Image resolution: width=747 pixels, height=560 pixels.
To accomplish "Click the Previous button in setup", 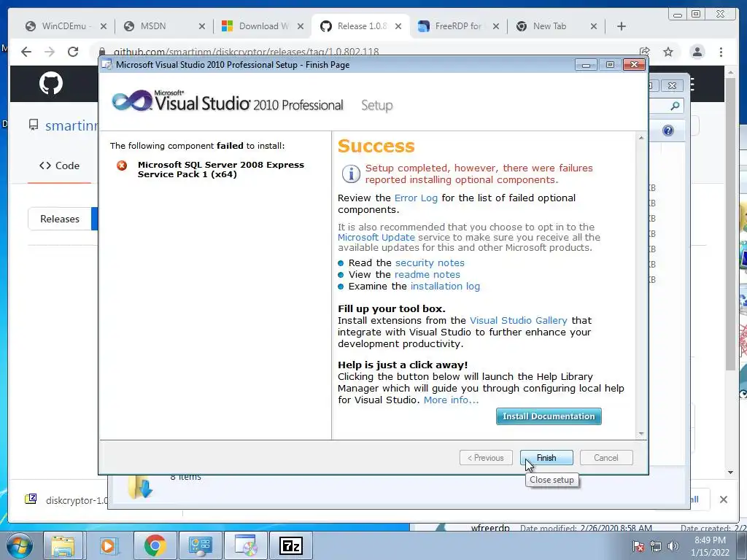I will tap(486, 458).
